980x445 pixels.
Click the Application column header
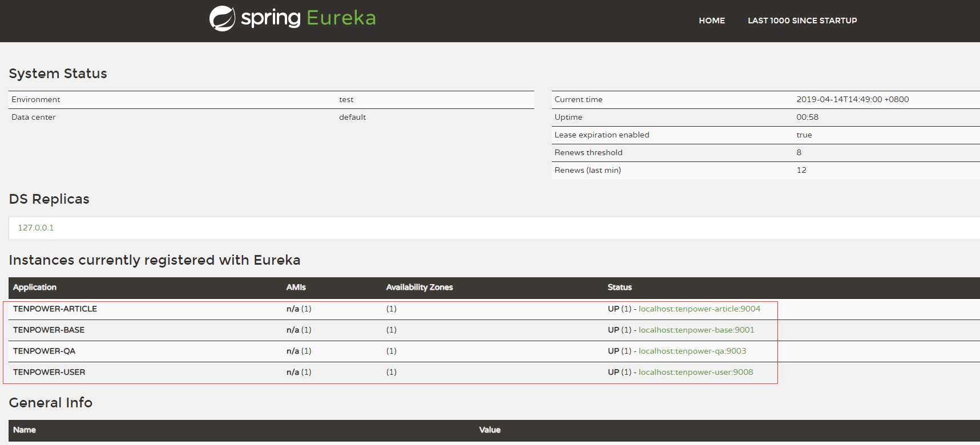pyautogui.click(x=35, y=288)
